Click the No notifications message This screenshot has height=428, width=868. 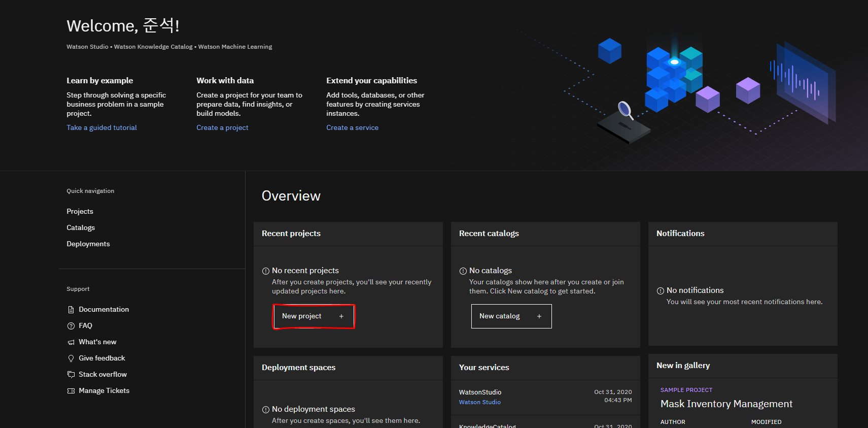tap(695, 290)
